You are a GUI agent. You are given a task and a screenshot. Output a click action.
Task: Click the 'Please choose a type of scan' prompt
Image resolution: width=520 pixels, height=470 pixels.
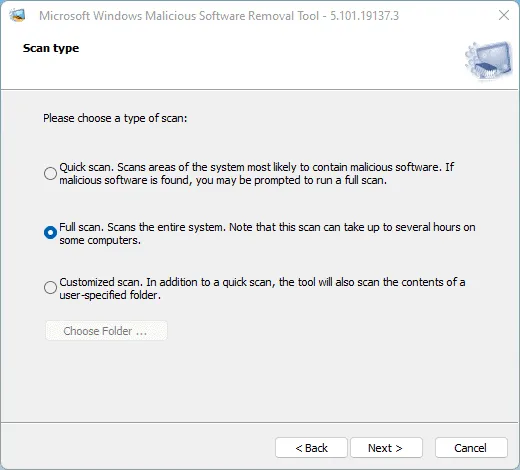115,118
